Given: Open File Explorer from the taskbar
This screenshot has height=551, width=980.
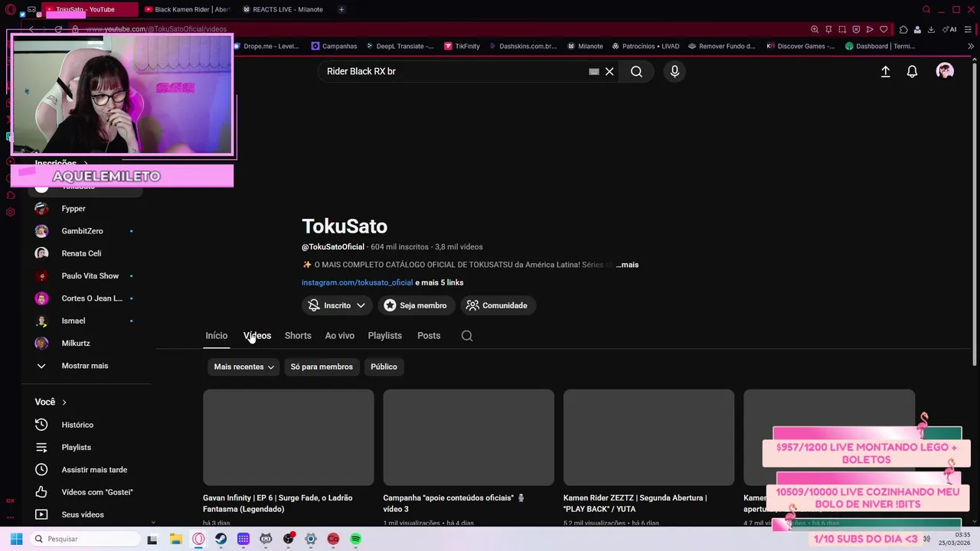Looking at the screenshot, I should click(x=175, y=539).
